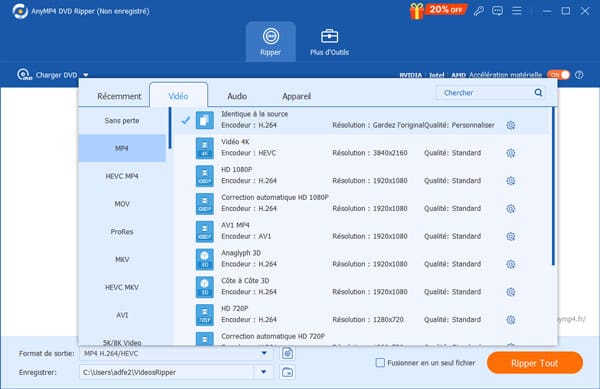Choose Correction automatique HD 720P preset
The height and width of the screenshot is (389, 600).
tap(362, 338)
